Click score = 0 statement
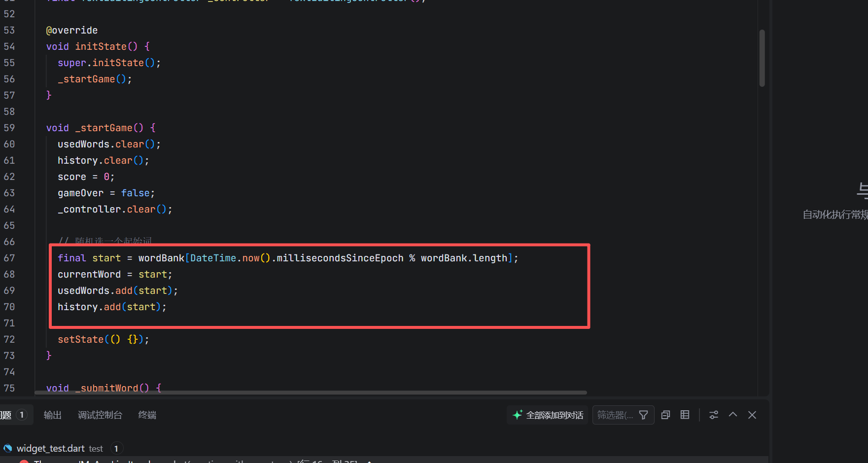 (86, 177)
